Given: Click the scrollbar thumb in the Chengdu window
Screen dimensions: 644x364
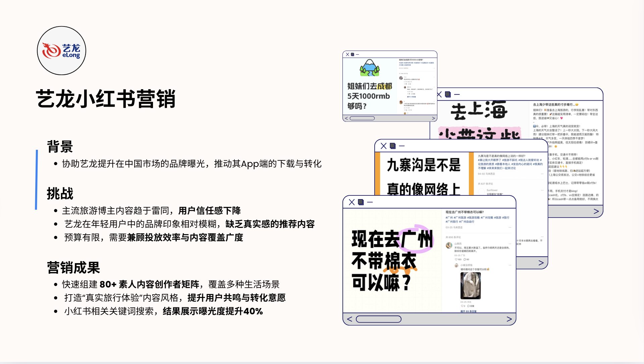Looking at the screenshot, I should (362, 118).
